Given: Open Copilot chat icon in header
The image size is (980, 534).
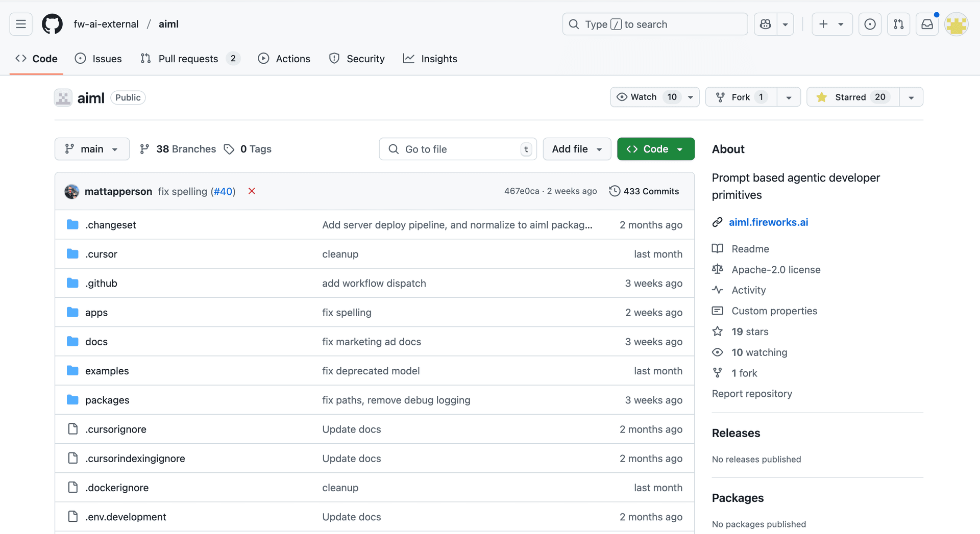Looking at the screenshot, I should point(765,24).
